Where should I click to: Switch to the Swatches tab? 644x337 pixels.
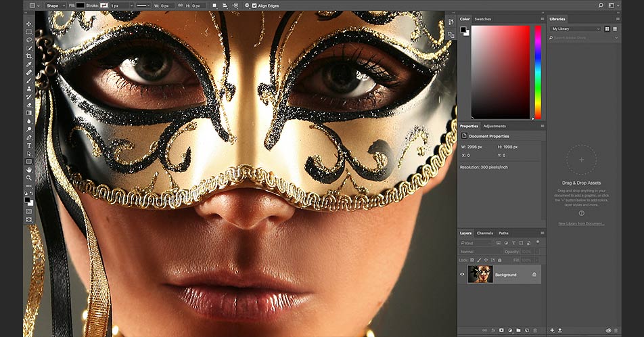click(x=482, y=19)
